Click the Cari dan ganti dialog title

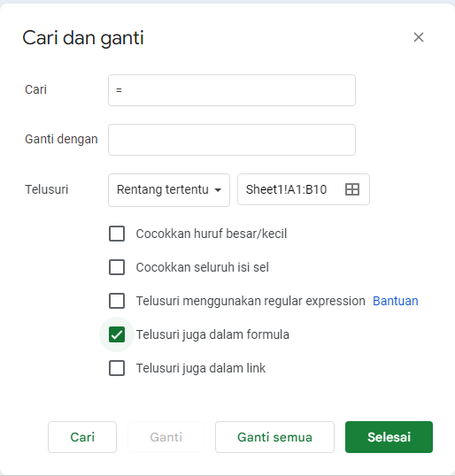[83, 38]
